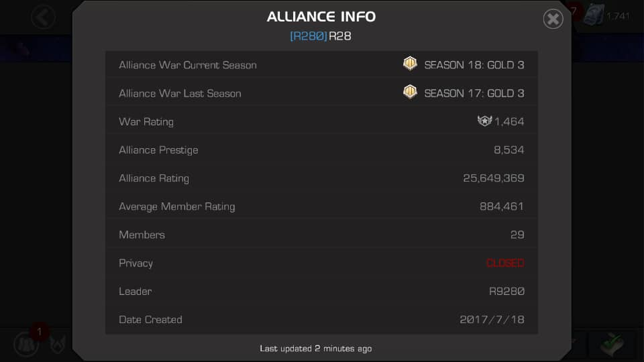644x362 pixels.
Task: Click the back arrow icon
Action: click(x=43, y=17)
